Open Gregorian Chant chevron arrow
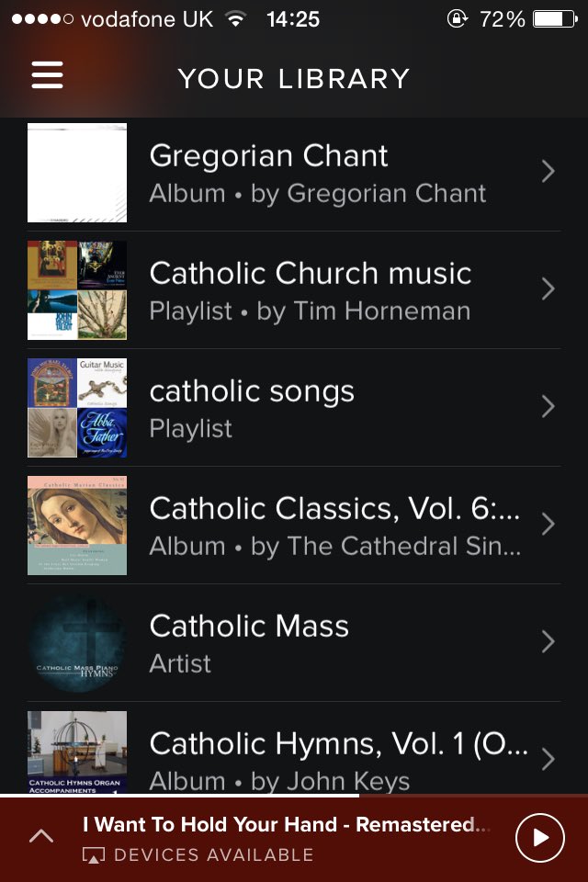The image size is (588, 882). click(548, 172)
